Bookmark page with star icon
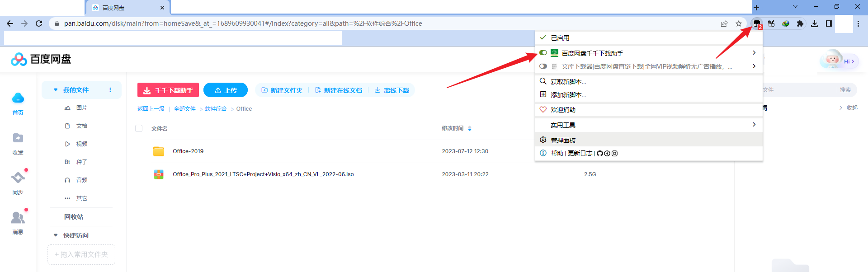This screenshot has height=272, width=868. tap(739, 23)
